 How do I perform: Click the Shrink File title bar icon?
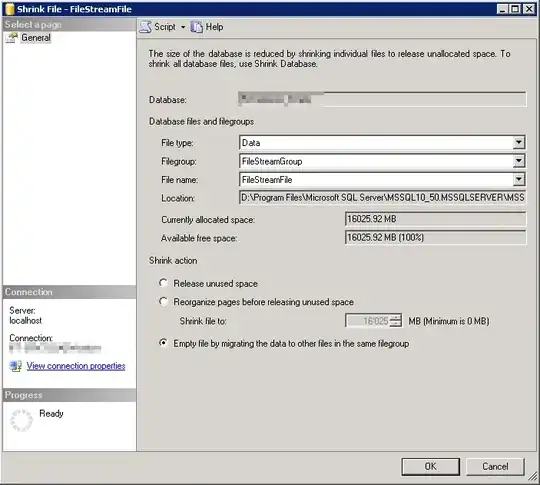pos(9,9)
